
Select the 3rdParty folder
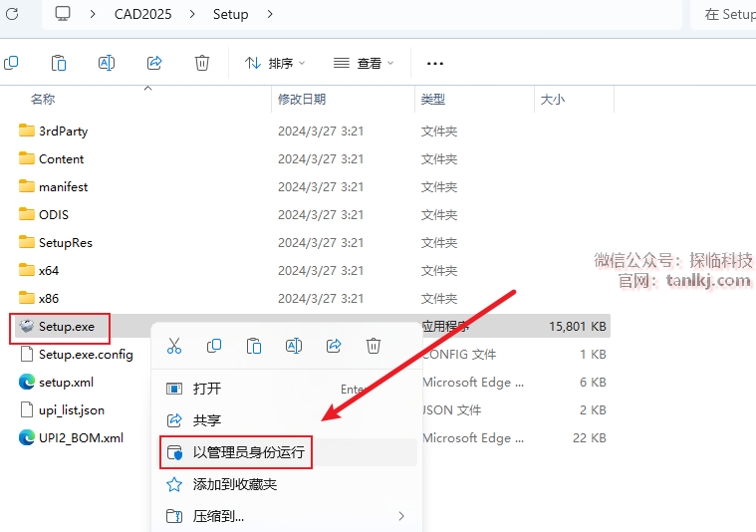pyautogui.click(x=53, y=132)
